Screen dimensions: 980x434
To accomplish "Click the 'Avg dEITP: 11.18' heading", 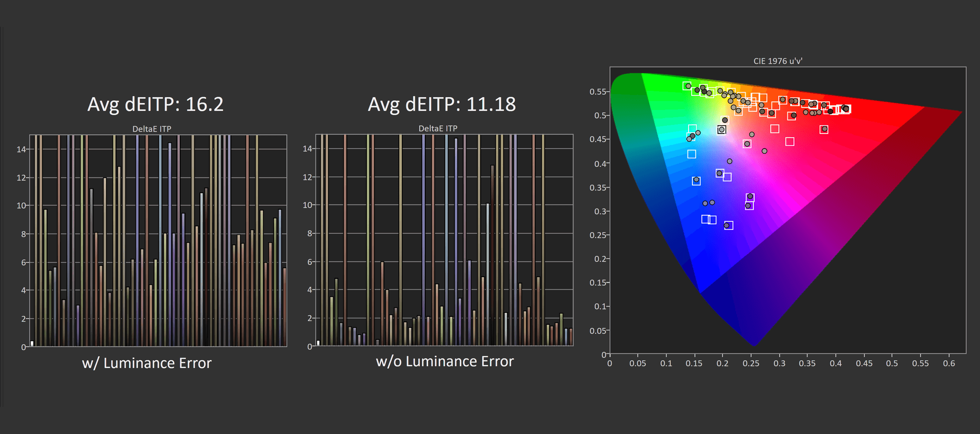I will [x=441, y=104].
